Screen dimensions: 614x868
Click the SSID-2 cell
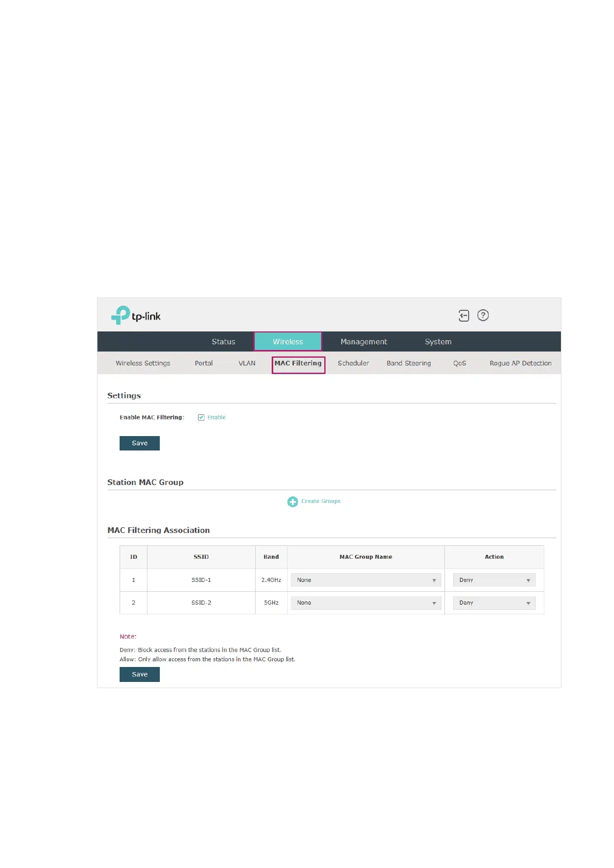[x=201, y=603]
